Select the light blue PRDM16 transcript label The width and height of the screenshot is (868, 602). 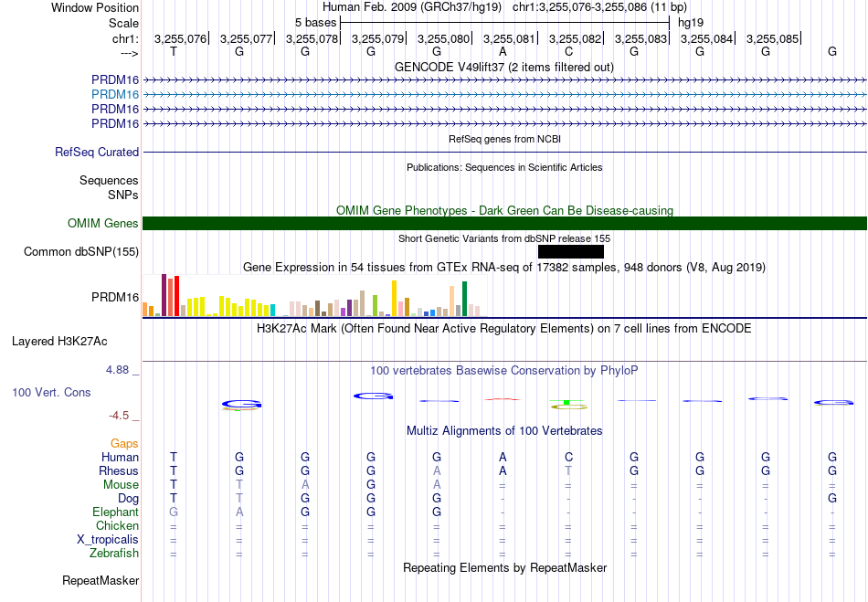[115, 95]
